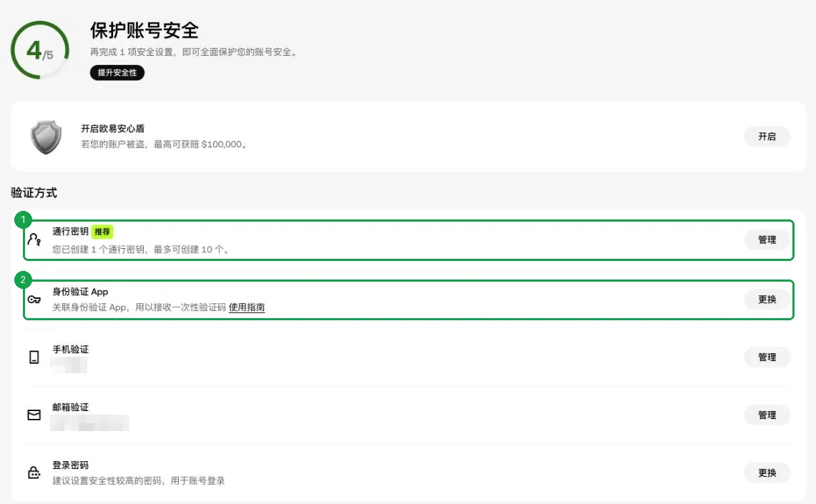Click the phone icon beside 手机验证
Image resolution: width=816 pixels, height=504 pixels.
34,357
